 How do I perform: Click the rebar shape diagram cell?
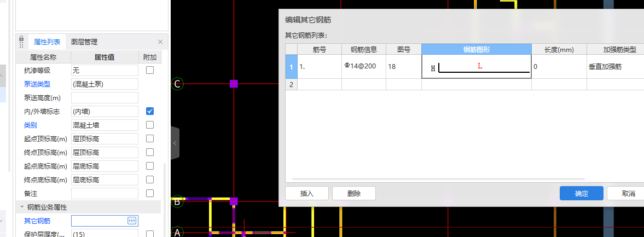[x=477, y=67]
